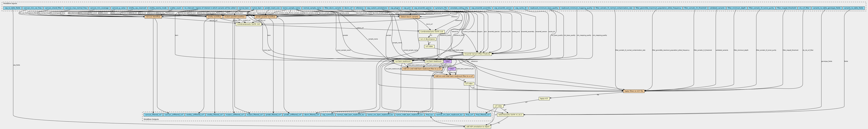Image resolution: width=868 pixels, height=129 pixels.
Task: Select the tumor_snv_bam_readcount_tsv output node
Action: (380, 115)
